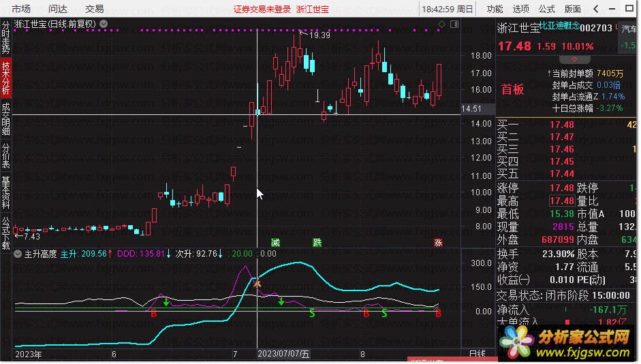Click the 汽车 sector label
641x364 pixels.
[x=629, y=29]
